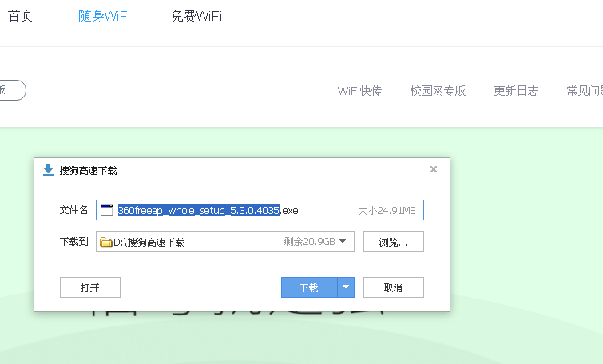The height and width of the screenshot is (364, 603).
Task: Switch to the 免费WiFi tab
Action: 196,16
